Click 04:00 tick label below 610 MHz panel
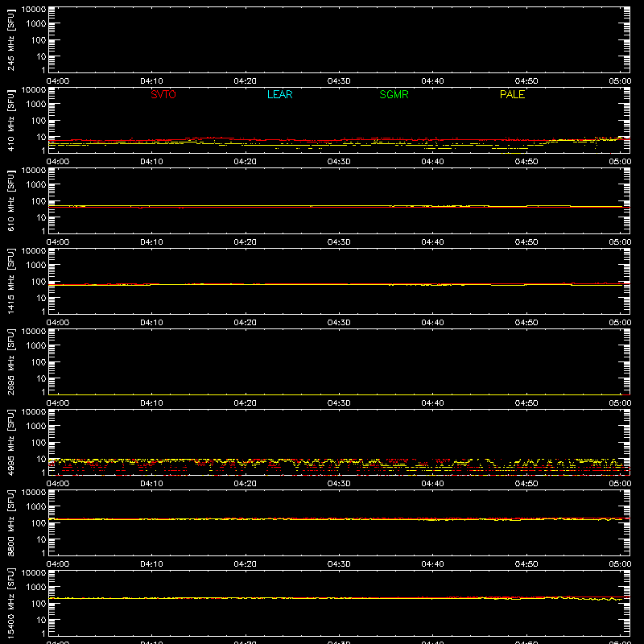Image resolution: width=644 pixels, height=644 pixels. (58, 242)
